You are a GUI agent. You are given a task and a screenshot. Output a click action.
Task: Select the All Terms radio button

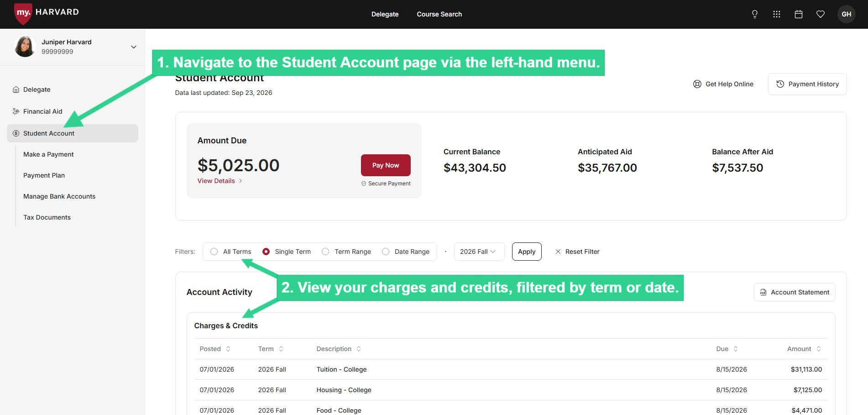214,252
